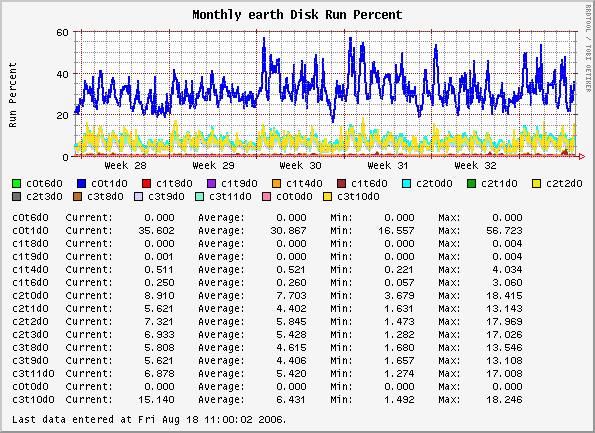The image size is (595, 433).
Task: Click the cyan c2t0d0 legend swatch
Action: (406, 184)
